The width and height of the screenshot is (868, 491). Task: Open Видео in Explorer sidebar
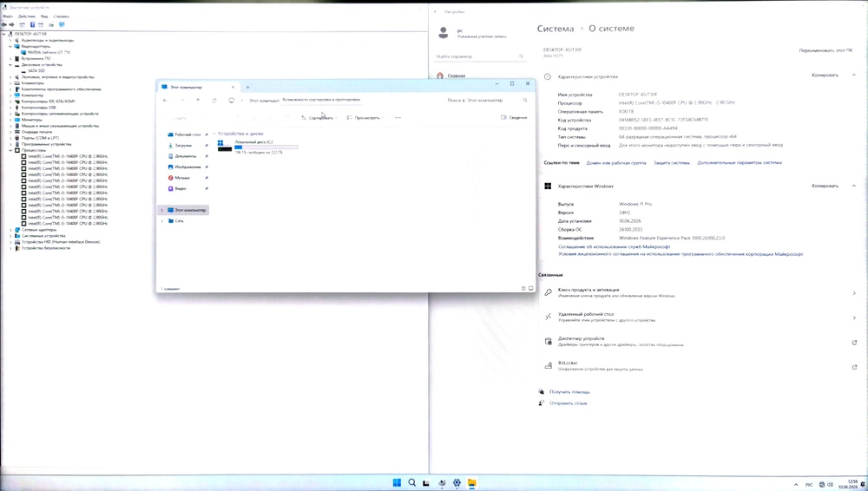(x=181, y=189)
